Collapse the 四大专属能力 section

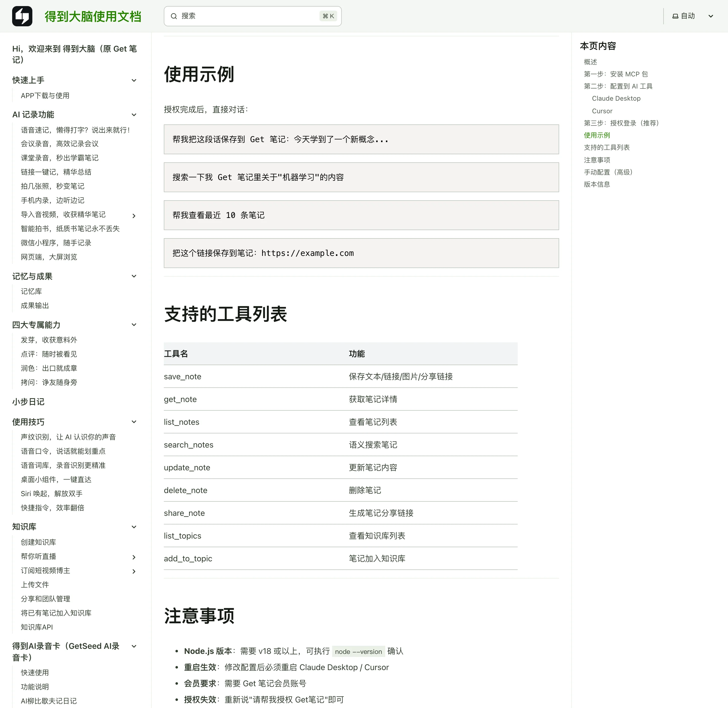(x=134, y=325)
